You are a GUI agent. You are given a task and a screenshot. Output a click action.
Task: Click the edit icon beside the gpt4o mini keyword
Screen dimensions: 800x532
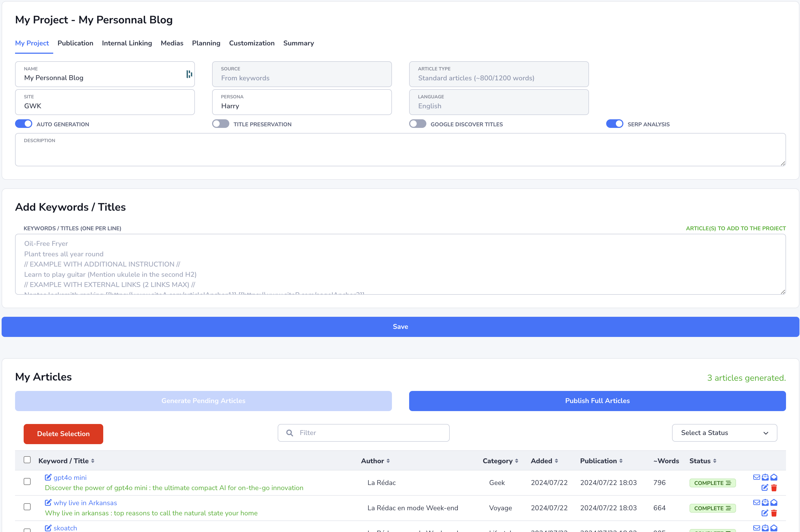click(x=48, y=477)
